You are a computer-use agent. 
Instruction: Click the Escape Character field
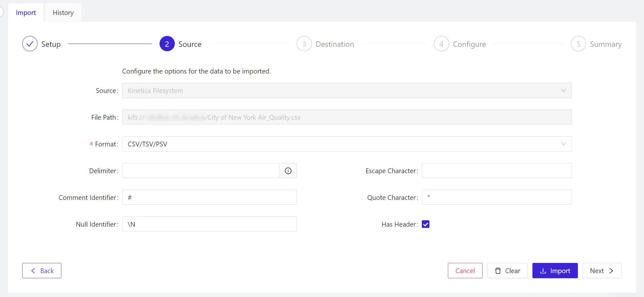497,171
